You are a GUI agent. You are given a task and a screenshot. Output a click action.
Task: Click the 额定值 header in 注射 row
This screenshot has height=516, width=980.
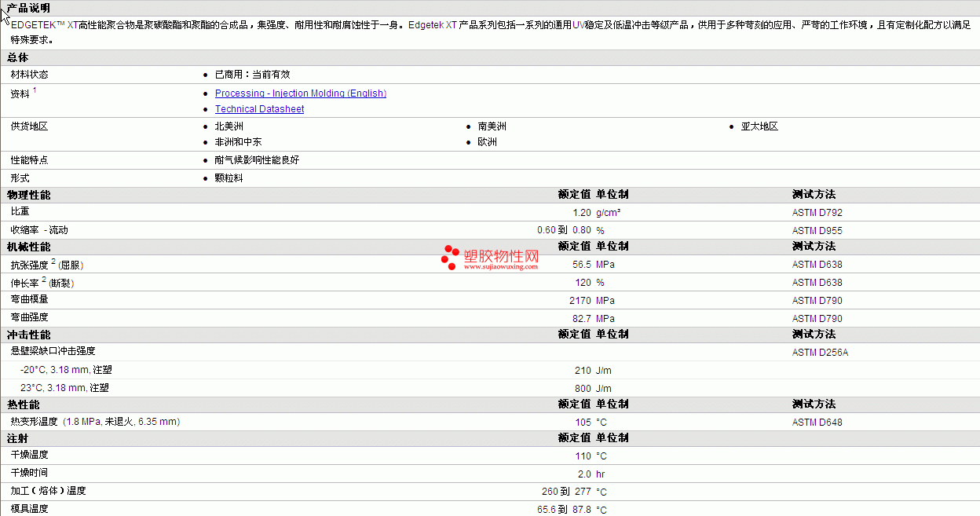pos(574,438)
